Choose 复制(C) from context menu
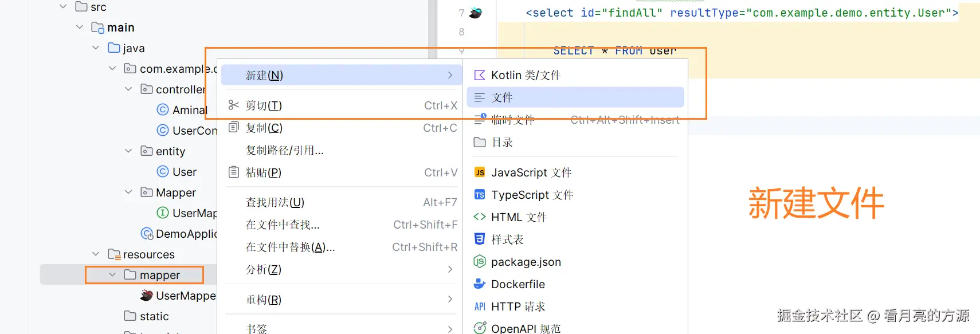The image size is (980, 334). pyautogui.click(x=341, y=128)
